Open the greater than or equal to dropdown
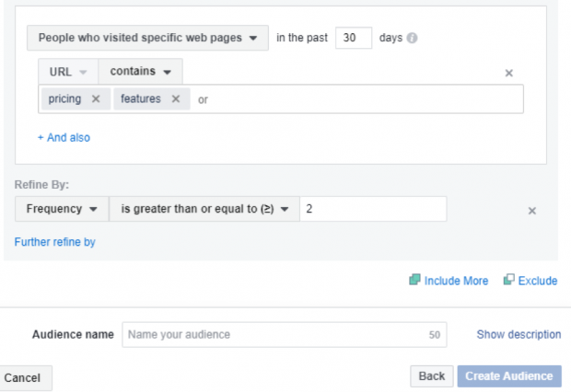 tap(204, 209)
